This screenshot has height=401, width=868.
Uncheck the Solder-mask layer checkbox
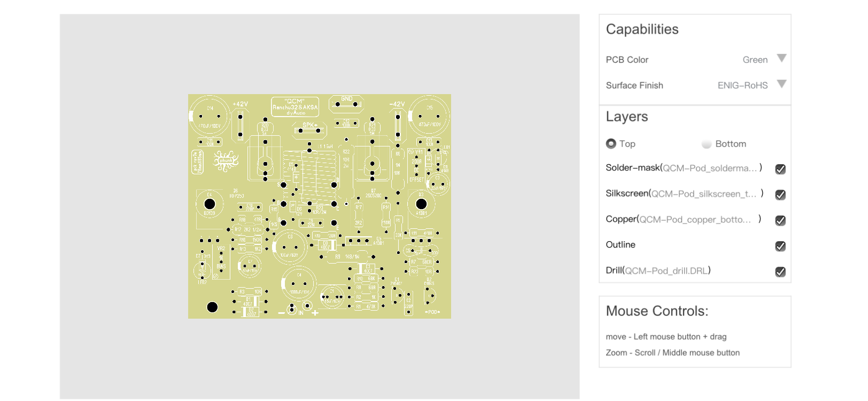(780, 169)
